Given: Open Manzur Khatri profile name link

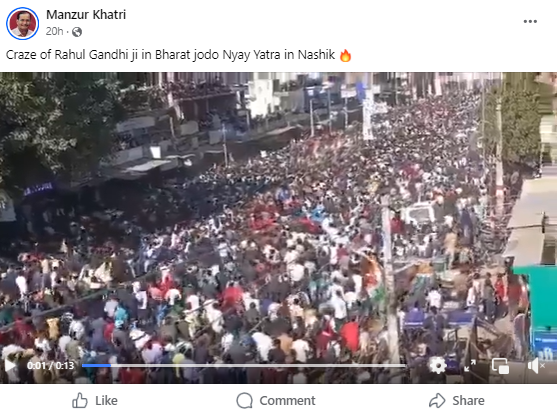Looking at the screenshot, I should tap(86, 15).
